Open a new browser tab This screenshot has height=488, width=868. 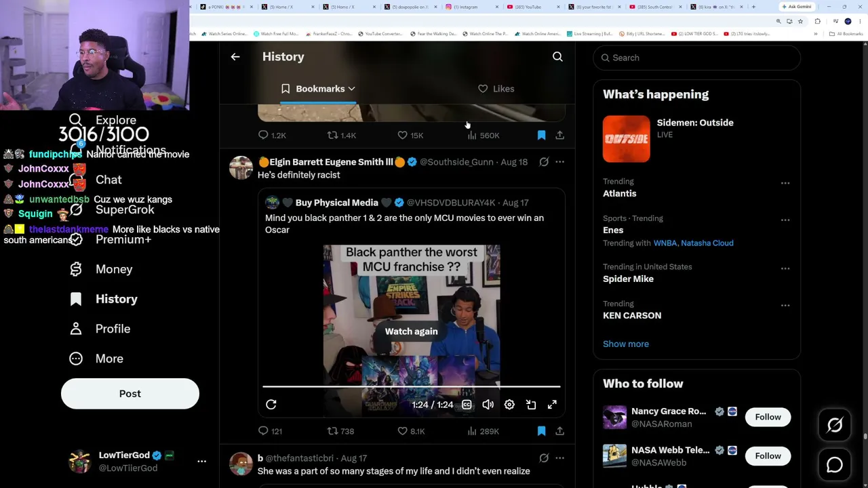[753, 7]
